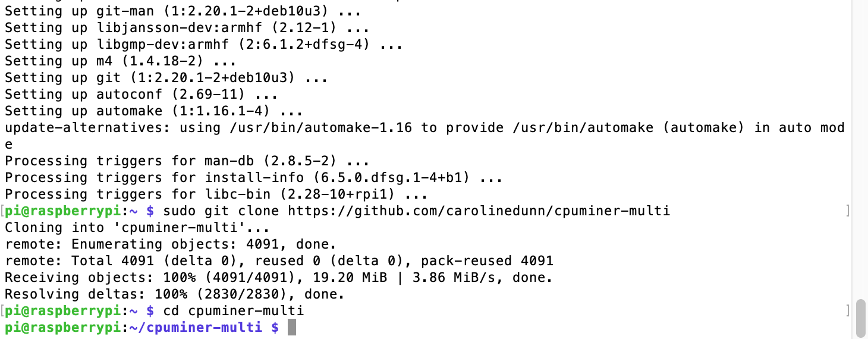Click the 'Processing triggers for libc-bin' line
This screenshot has height=339, width=868.
[216, 194]
